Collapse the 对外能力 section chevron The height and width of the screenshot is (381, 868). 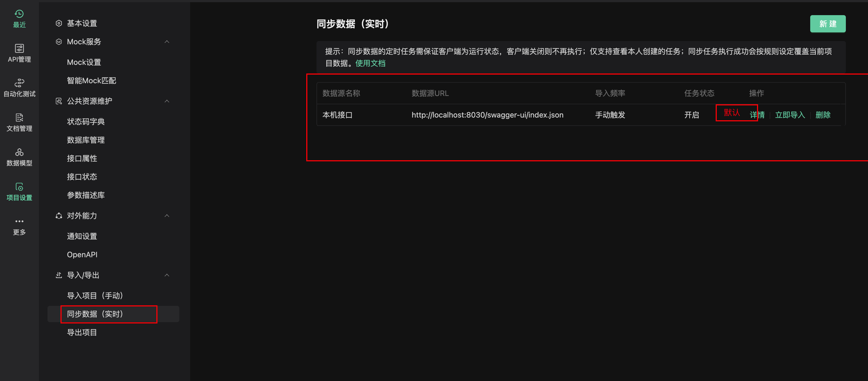[x=167, y=216]
